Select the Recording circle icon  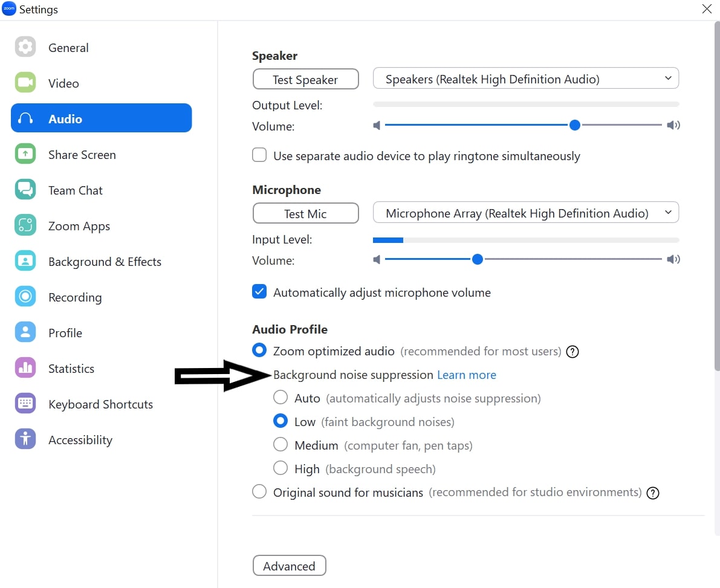25,297
